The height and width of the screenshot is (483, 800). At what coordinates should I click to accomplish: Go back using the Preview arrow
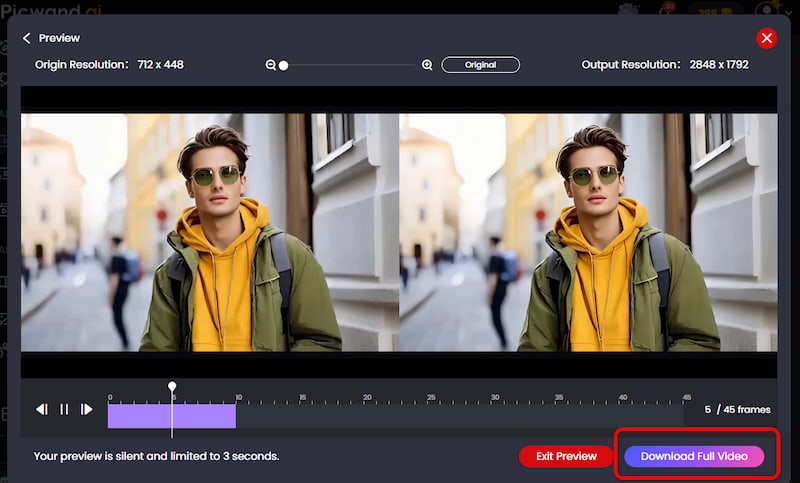pos(27,38)
